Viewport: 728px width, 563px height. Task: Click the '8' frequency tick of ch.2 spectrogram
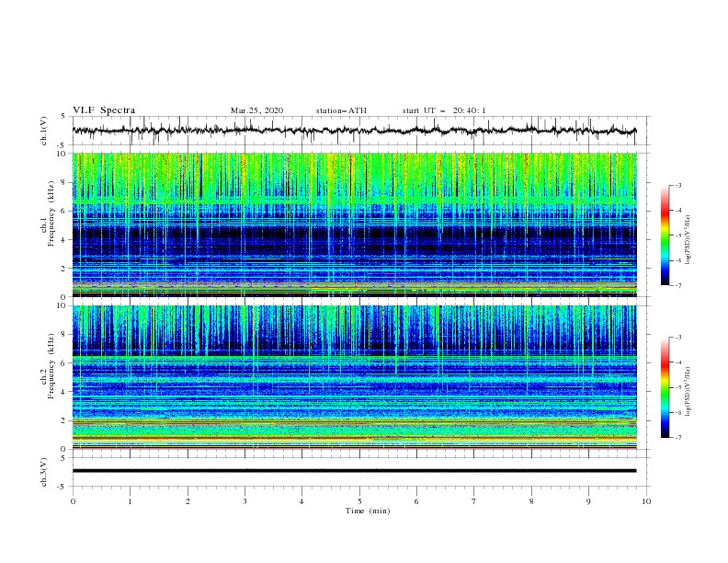tap(64, 335)
